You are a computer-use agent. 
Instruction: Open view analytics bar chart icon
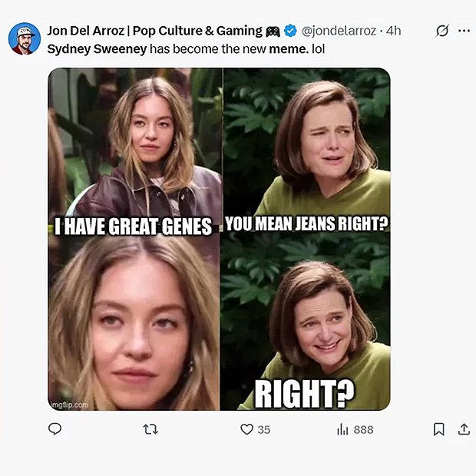point(342,429)
